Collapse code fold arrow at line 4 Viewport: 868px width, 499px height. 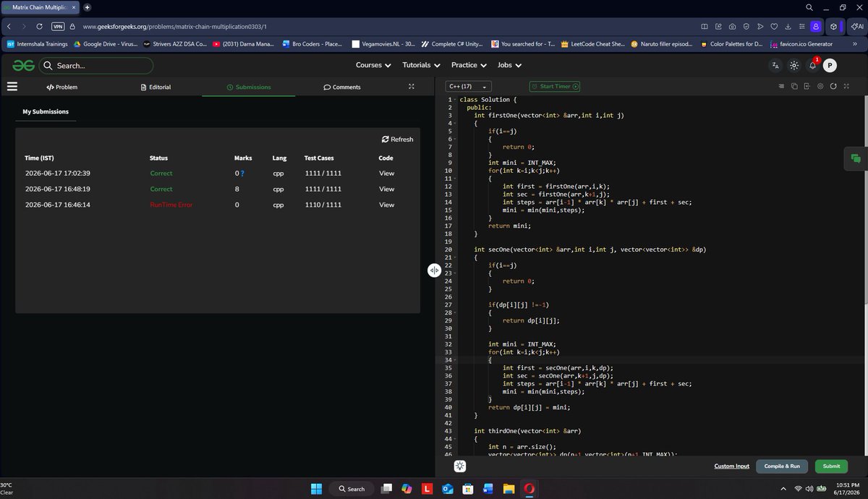point(456,124)
